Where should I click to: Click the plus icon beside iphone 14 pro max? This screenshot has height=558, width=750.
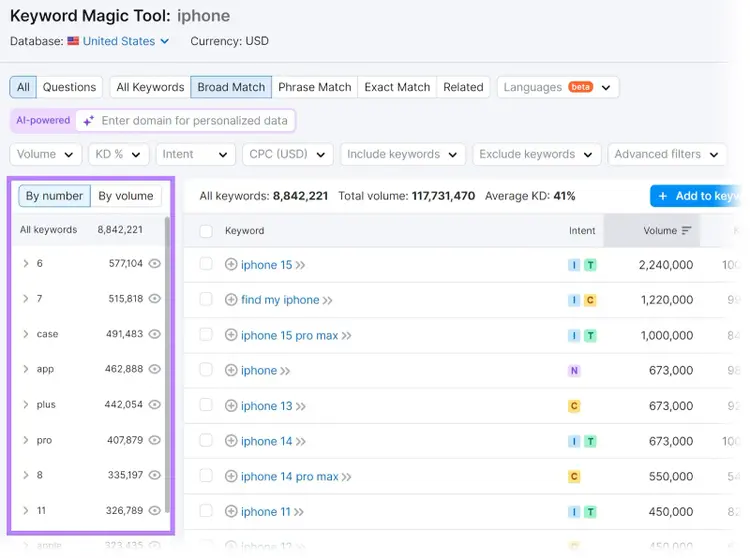(x=231, y=476)
